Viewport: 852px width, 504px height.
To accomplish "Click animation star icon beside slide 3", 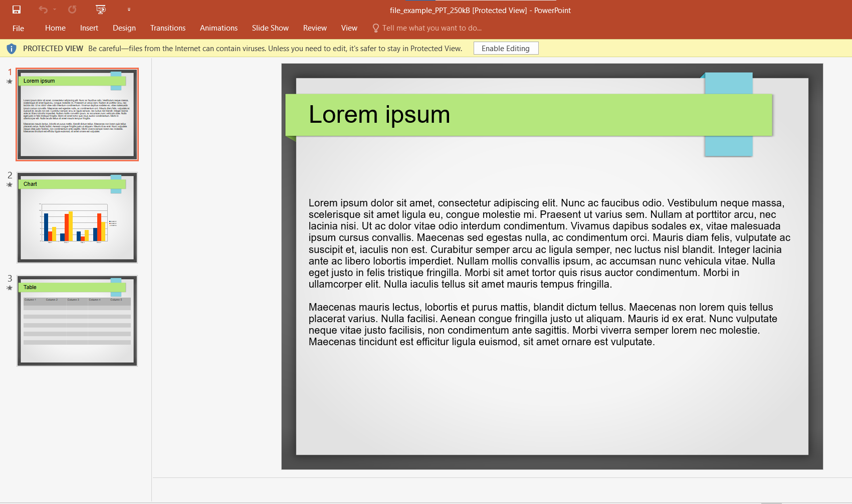I will (x=9, y=288).
